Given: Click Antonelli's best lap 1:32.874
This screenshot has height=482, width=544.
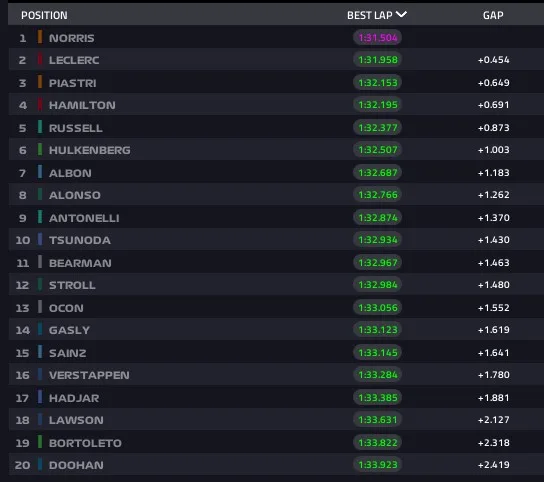Looking at the screenshot, I should coord(377,218).
